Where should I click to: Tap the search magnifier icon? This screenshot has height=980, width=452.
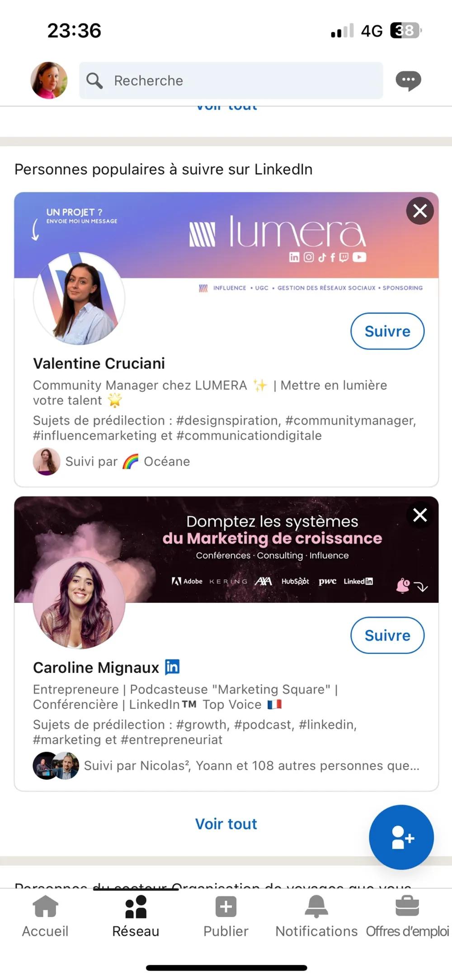tap(94, 80)
